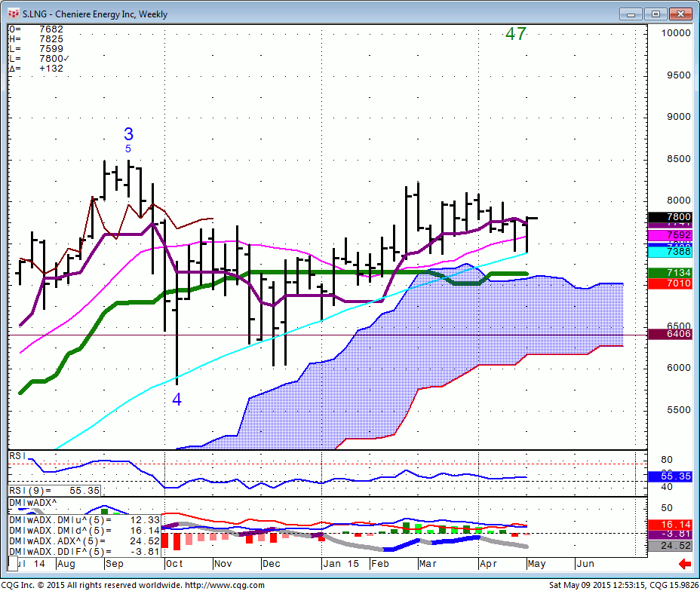The height and width of the screenshot is (591, 700).
Task: Click the DMIwADX.DMId^(5) value row
Action: [84, 531]
